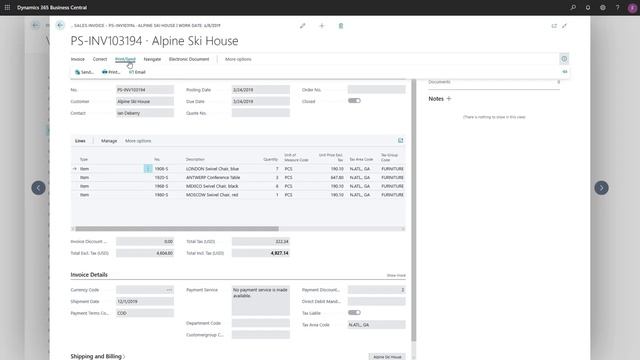Click the Send... action
This screenshot has width=640, height=360.
(84, 72)
